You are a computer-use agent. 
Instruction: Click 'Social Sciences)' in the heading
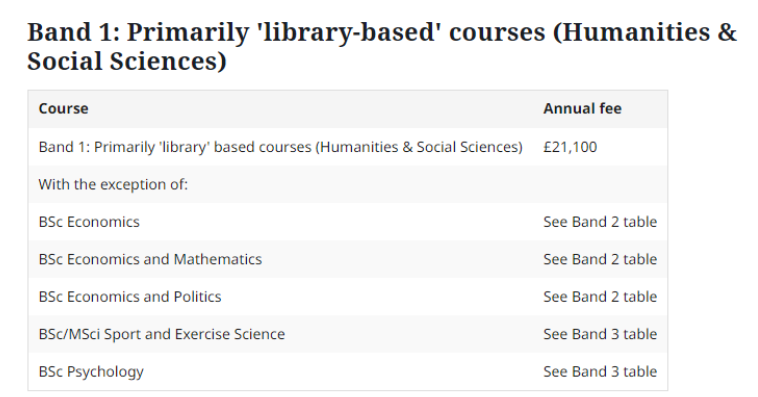(x=127, y=61)
